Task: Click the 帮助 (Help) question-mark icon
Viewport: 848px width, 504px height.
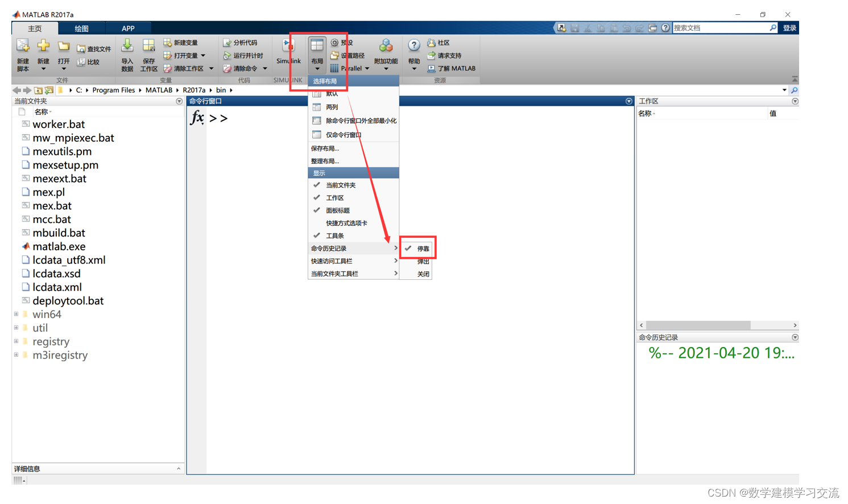Action: pos(414,46)
